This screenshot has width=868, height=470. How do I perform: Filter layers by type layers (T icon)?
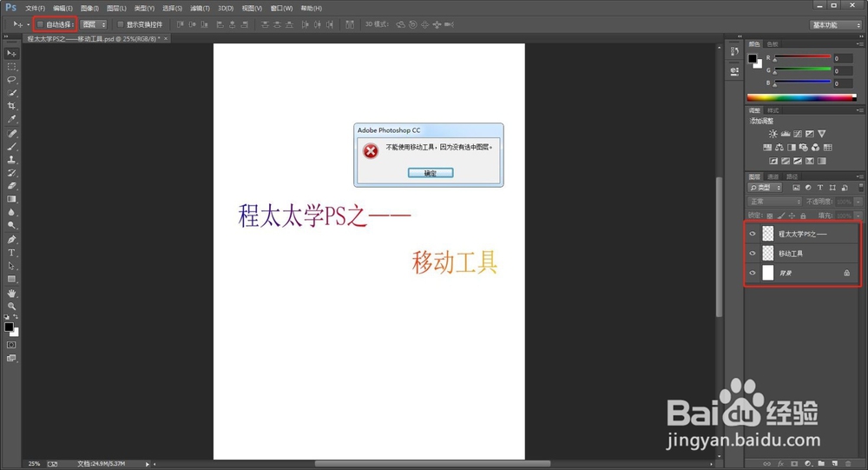[820, 188]
